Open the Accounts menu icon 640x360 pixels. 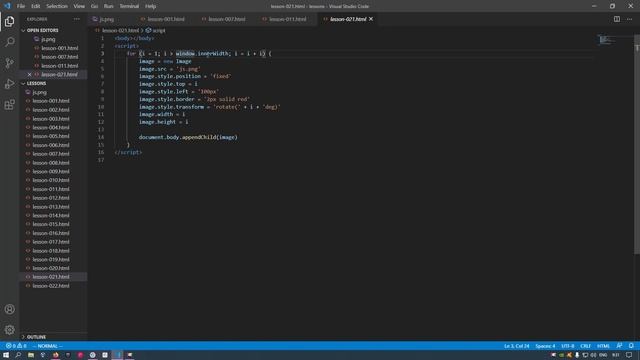[x=9, y=309]
